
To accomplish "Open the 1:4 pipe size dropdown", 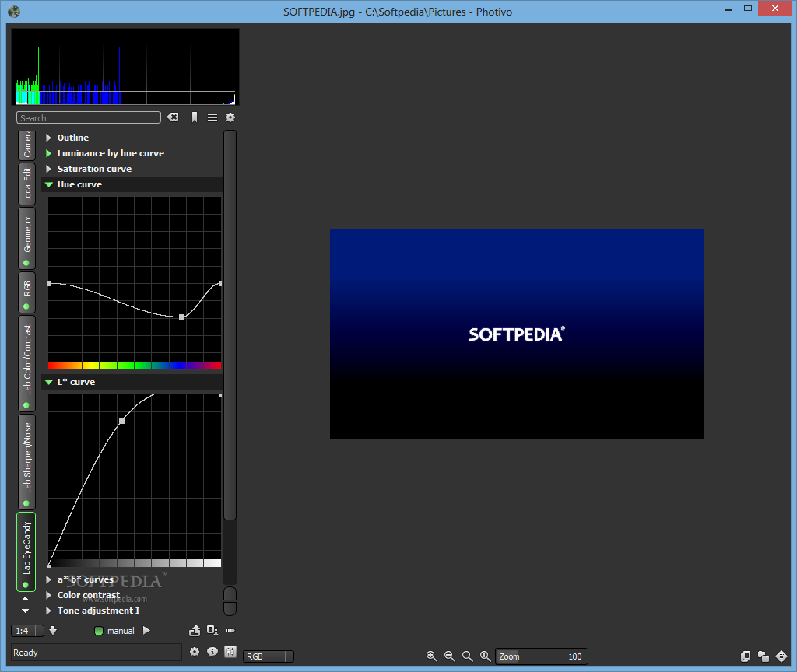I will coord(27,630).
